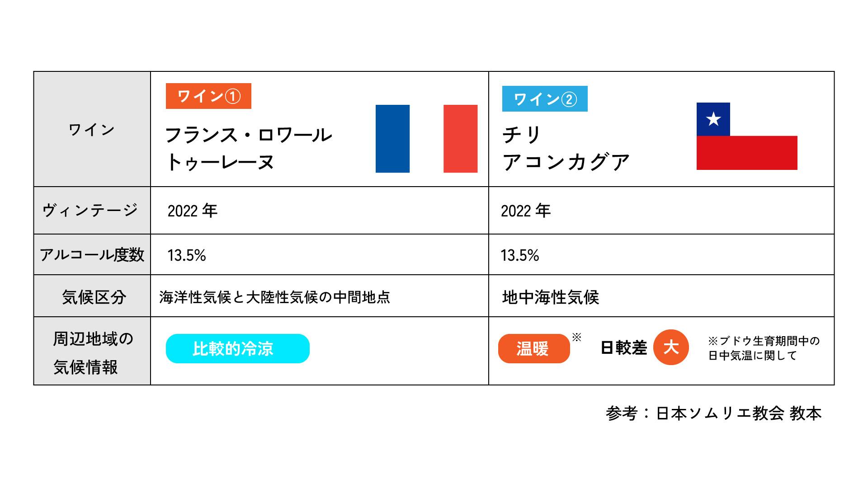
Task: Select the アルコール度数 row header
Action: coord(92,254)
